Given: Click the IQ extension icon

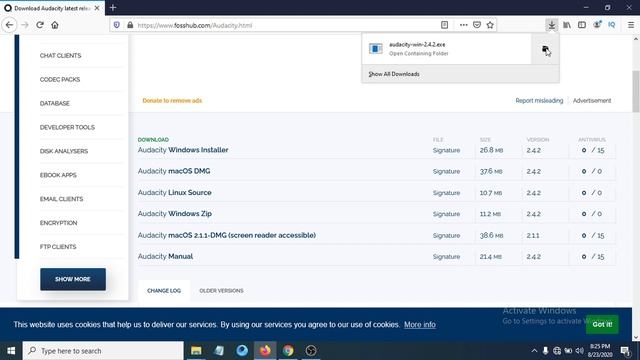Looking at the screenshot, I should [611, 25].
